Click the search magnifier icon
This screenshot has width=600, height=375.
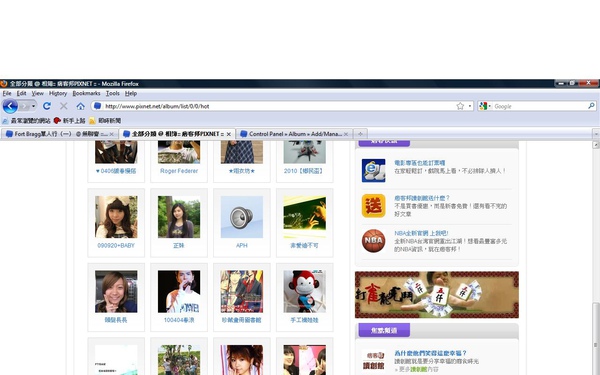pyautogui.click(x=591, y=106)
